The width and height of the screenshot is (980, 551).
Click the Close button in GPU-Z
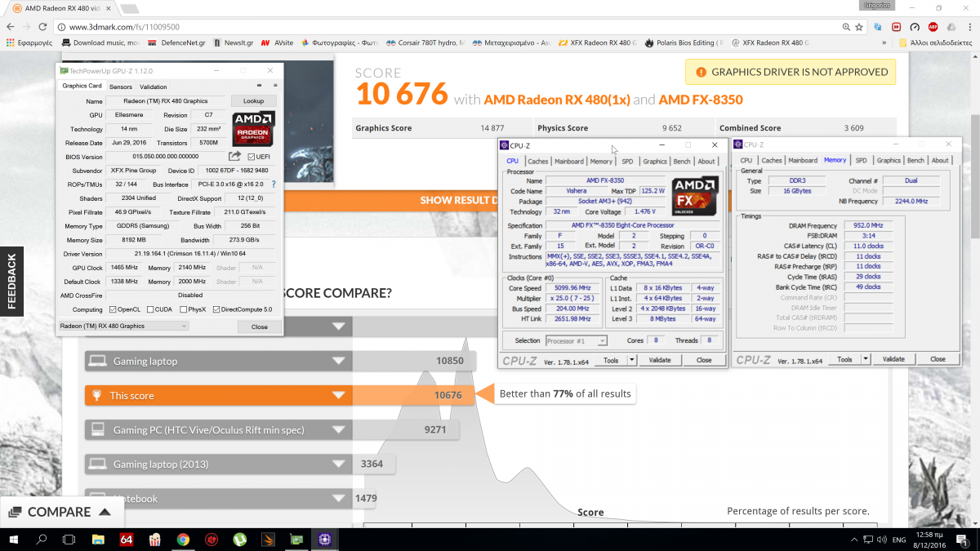[260, 327]
